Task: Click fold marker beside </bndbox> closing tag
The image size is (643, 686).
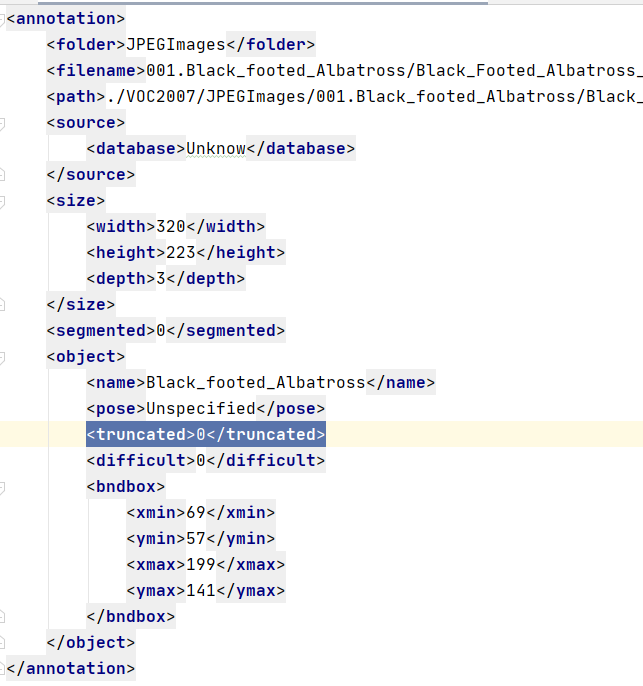Action: click(x=2, y=617)
